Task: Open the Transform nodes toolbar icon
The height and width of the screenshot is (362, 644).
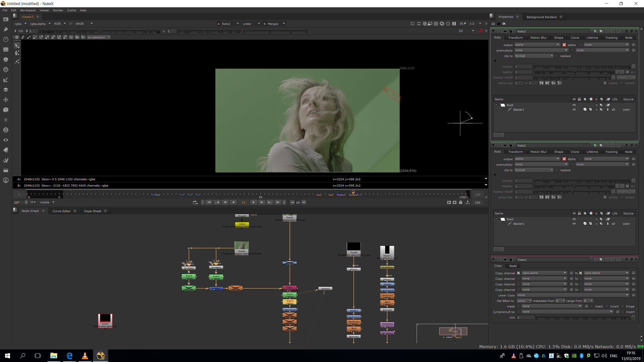Action: 6,100
